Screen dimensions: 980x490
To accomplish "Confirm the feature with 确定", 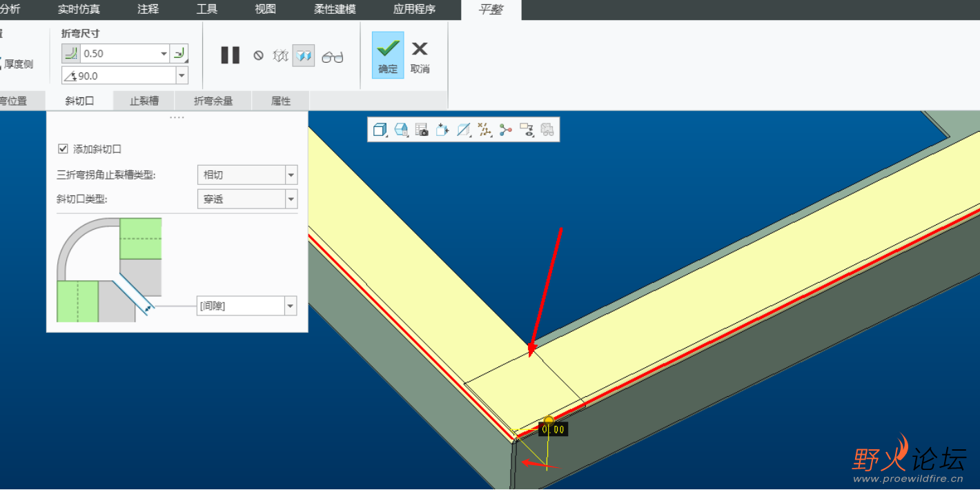I will pyautogui.click(x=388, y=55).
